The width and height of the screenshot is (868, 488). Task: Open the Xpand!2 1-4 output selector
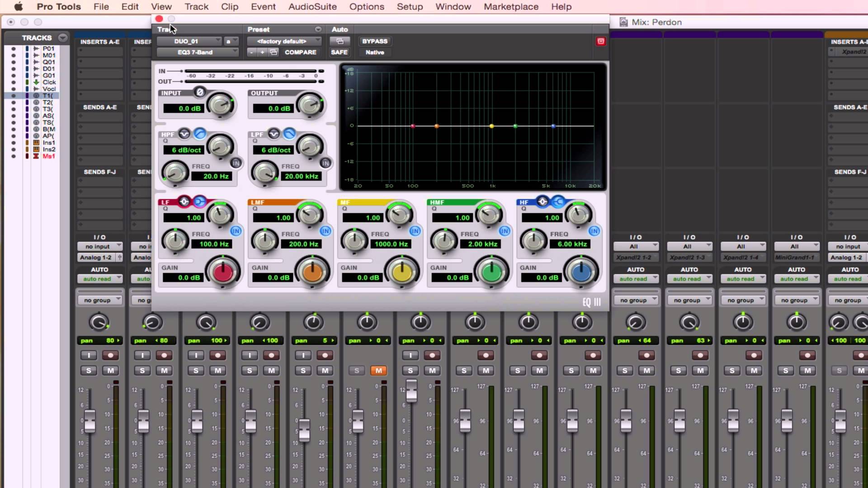(743, 258)
